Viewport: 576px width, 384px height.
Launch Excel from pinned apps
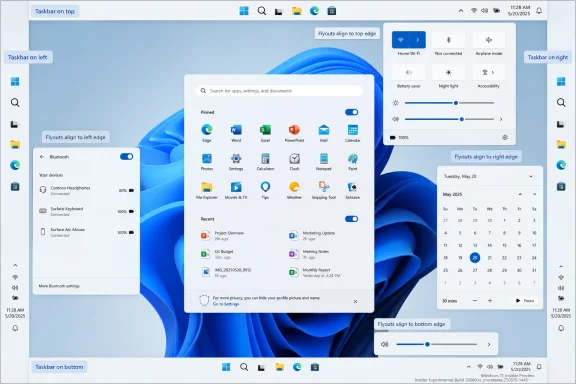265,133
